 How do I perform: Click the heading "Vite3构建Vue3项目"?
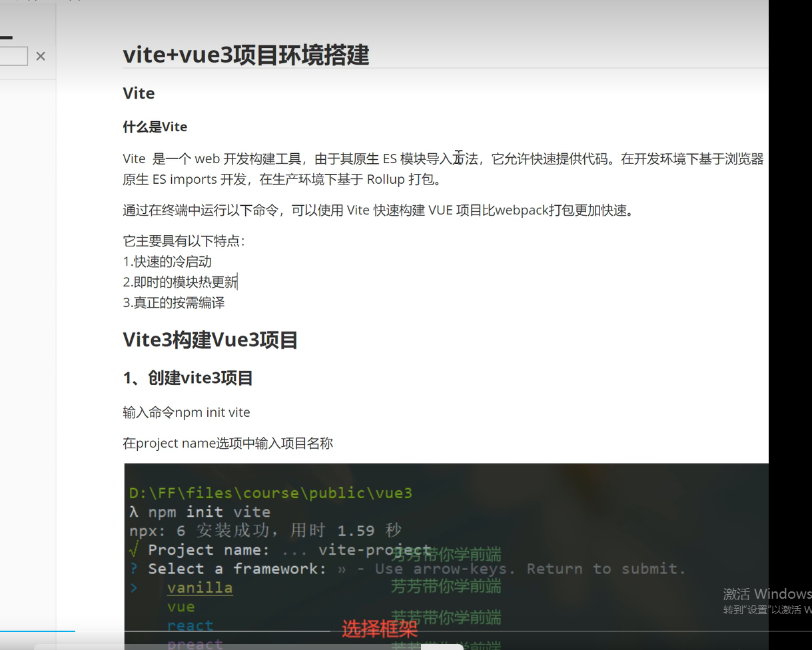[210, 340]
